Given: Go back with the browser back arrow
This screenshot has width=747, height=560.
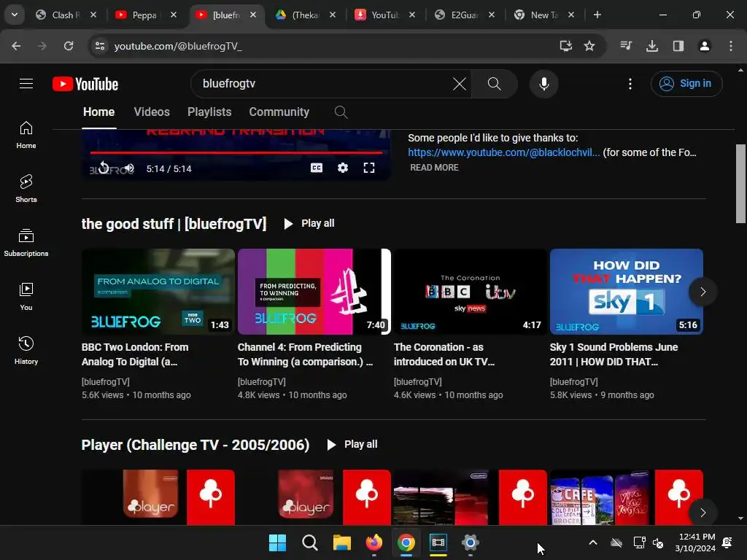Looking at the screenshot, I should click(16, 46).
